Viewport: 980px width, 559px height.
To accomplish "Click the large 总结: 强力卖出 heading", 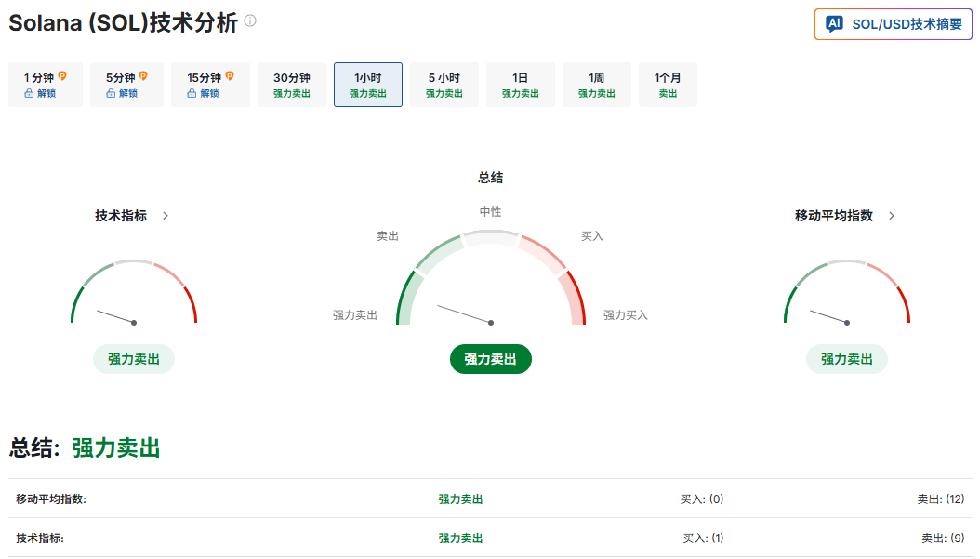I will coord(85,447).
